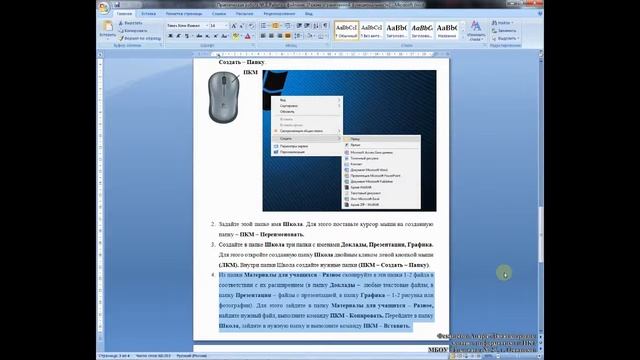The image size is (640, 360).
Task: Click the word count status bar entry
Action: click(x=153, y=356)
